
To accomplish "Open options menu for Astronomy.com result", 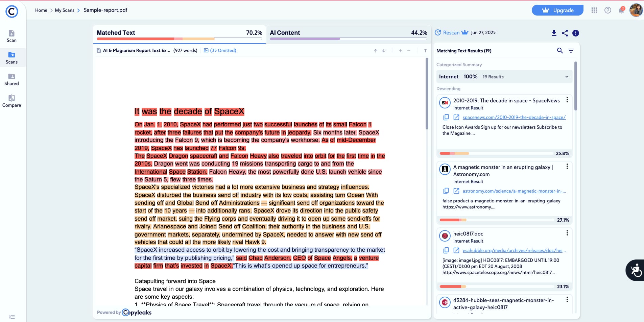I will (567, 167).
